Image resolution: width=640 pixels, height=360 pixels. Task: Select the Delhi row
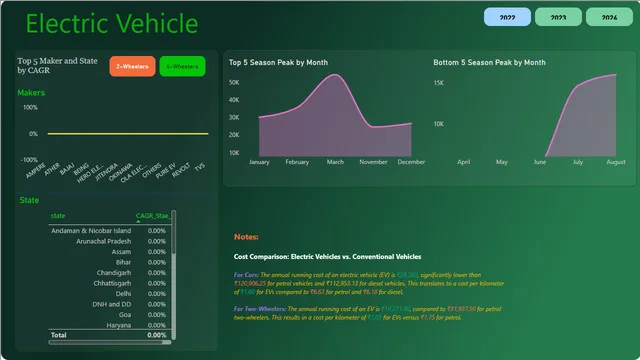click(109, 294)
